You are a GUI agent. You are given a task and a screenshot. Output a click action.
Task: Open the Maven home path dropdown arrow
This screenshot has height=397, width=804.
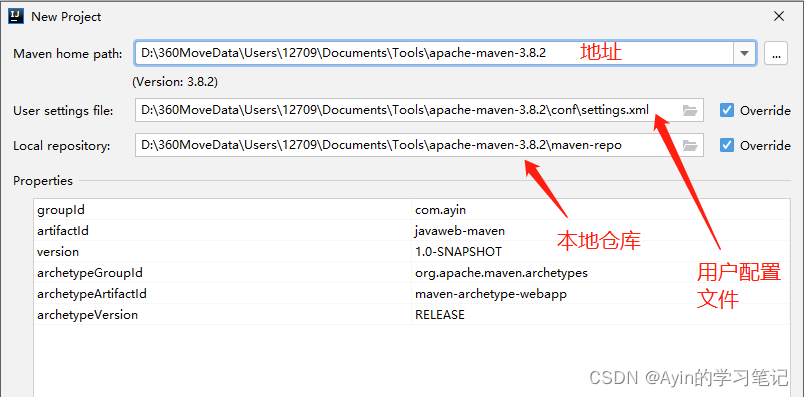click(745, 53)
